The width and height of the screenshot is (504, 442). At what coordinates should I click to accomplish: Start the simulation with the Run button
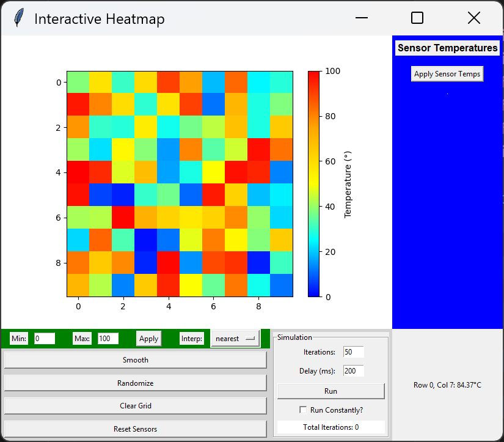(x=331, y=391)
